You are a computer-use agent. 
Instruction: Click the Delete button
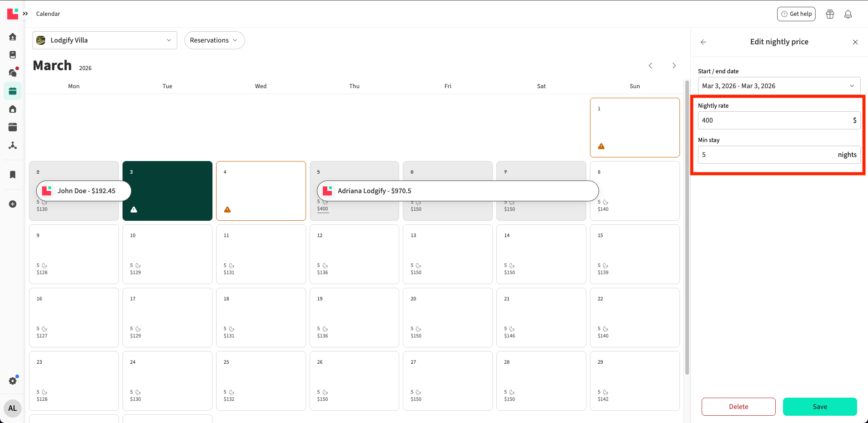(x=738, y=407)
